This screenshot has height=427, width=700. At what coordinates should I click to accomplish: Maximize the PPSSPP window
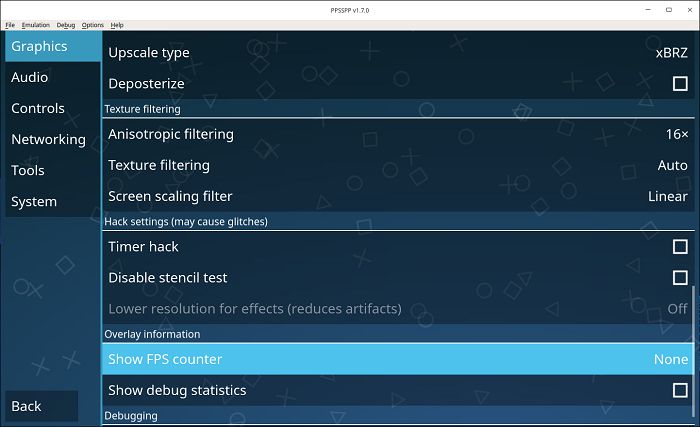669,10
